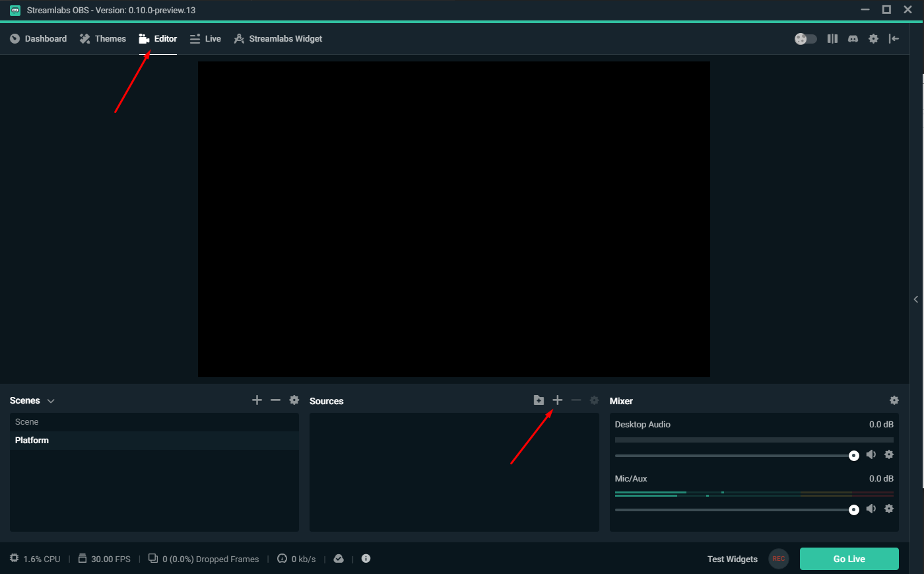
Task: Add a source folder icon
Action: (539, 400)
